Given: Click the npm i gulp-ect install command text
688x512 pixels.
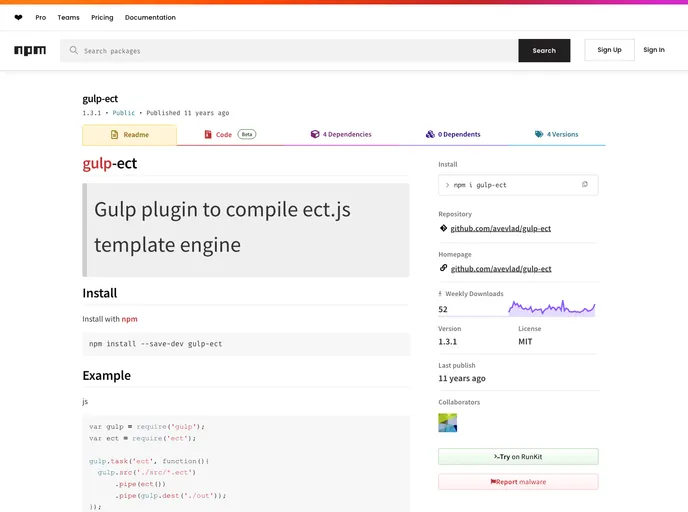Looking at the screenshot, I should pyautogui.click(x=480, y=185).
